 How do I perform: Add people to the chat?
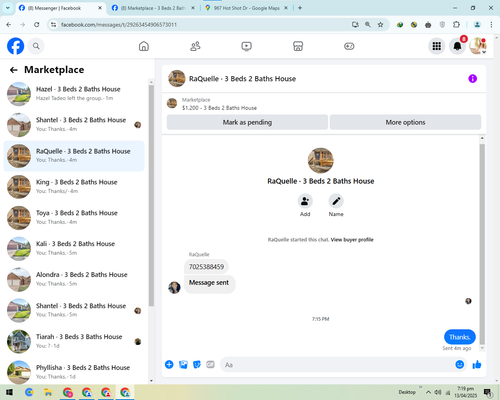click(x=305, y=201)
